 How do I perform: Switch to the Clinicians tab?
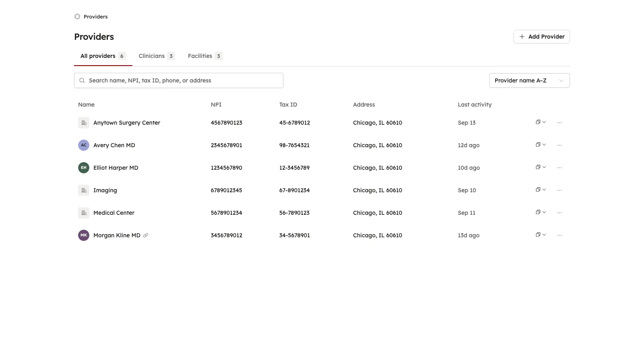tap(157, 56)
